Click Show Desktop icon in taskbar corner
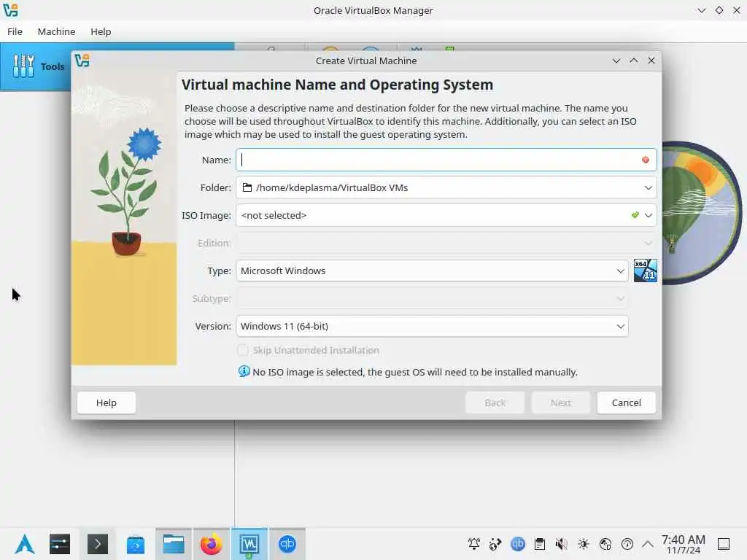The height and width of the screenshot is (560, 747). (x=724, y=544)
